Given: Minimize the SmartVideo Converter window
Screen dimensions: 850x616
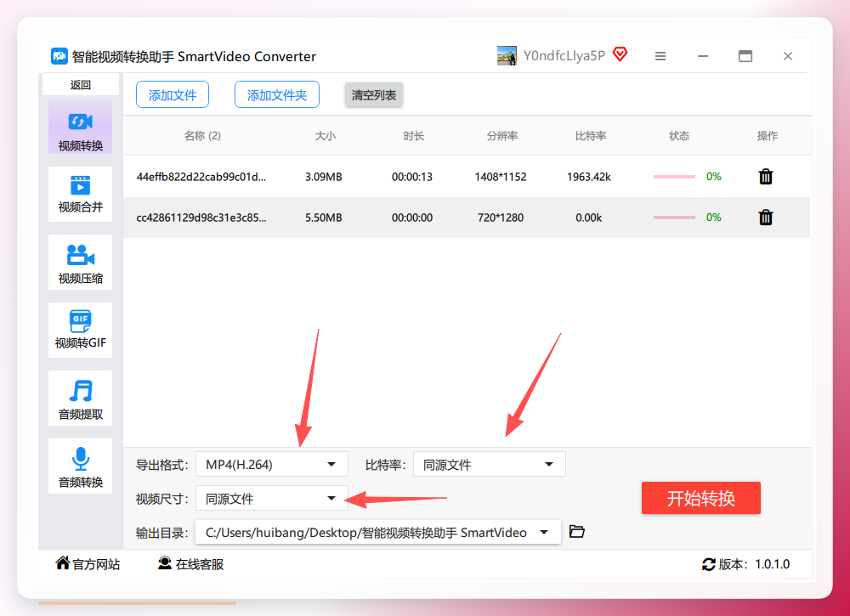Looking at the screenshot, I should point(703,56).
